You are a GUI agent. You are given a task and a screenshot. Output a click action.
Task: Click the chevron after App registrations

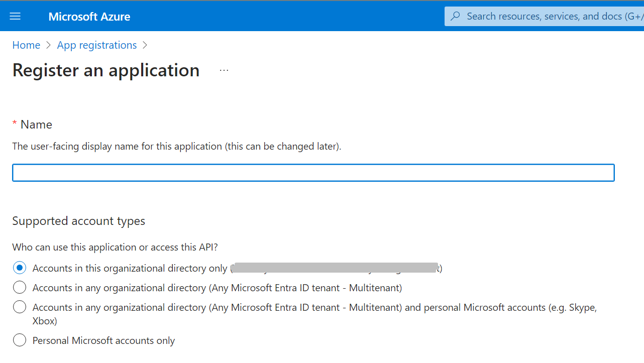[x=145, y=45]
